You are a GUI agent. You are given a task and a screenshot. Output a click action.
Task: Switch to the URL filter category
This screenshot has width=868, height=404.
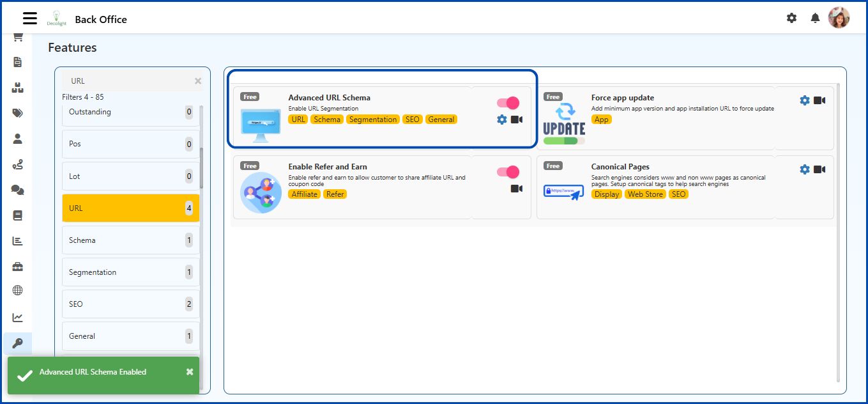click(130, 208)
